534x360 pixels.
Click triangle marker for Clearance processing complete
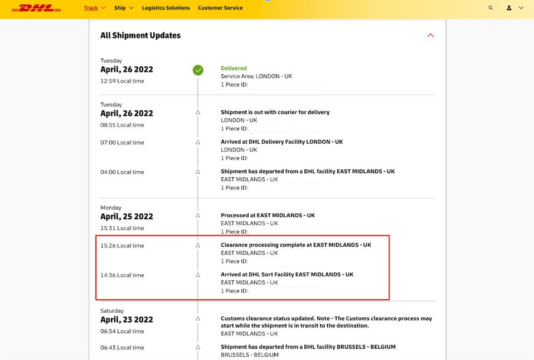198,245
